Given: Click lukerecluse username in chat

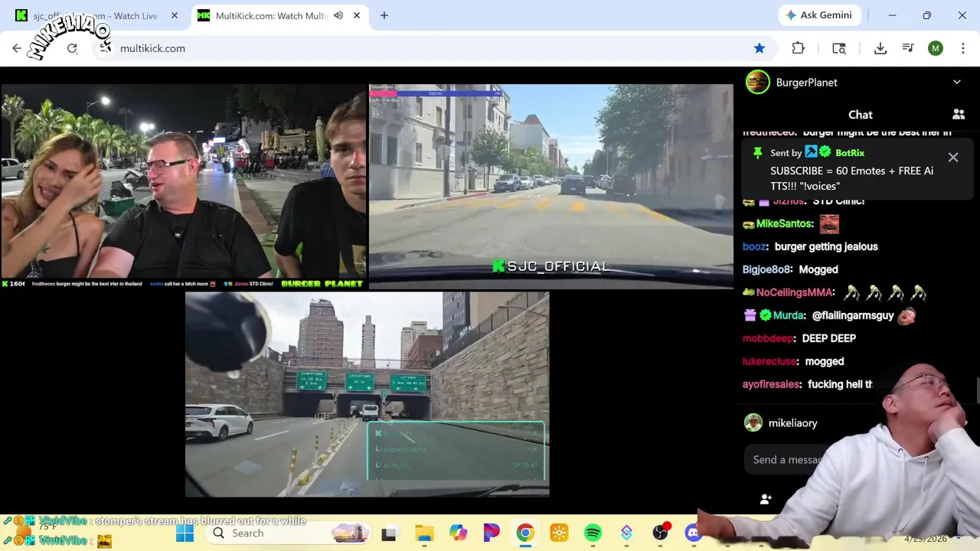Looking at the screenshot, I should coord(769,361).
